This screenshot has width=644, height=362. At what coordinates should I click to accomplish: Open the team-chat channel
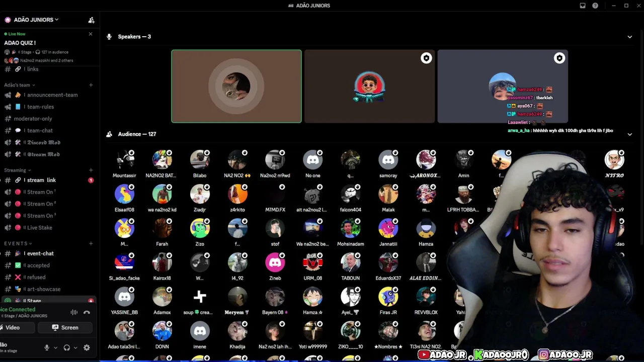coord(48,130)
